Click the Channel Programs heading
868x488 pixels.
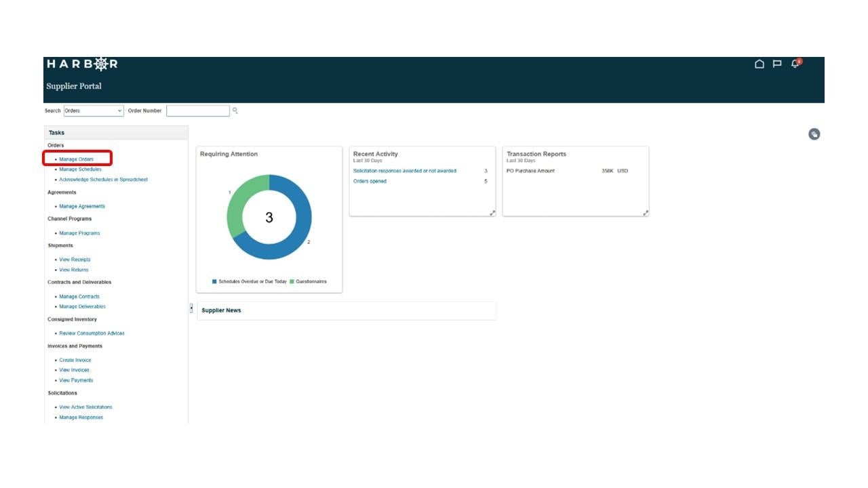pos(69,219)
